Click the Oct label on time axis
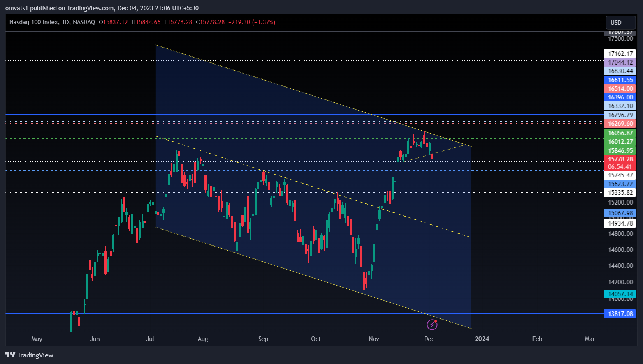 coord(316,339)
